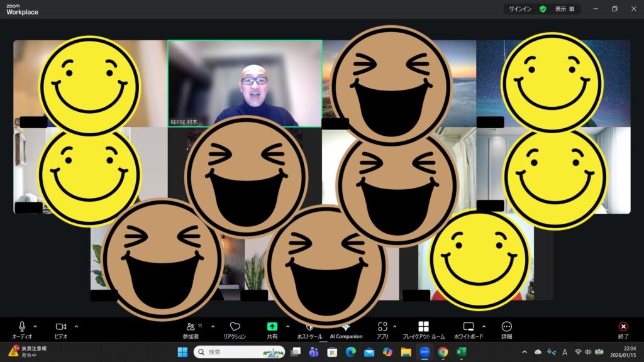This screenshot has height=362, width=644.
Task: Open Google Chrome from the taskbar
Action: 443,352
